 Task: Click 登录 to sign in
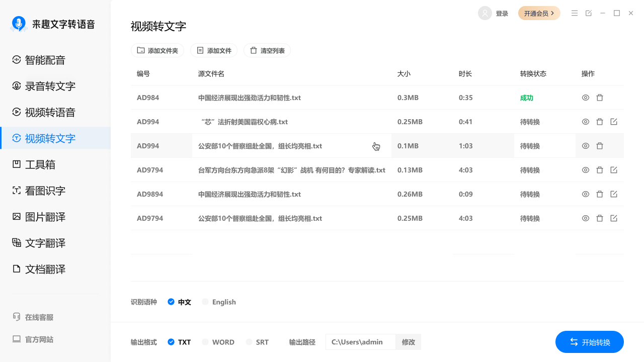tap(502, 14)
